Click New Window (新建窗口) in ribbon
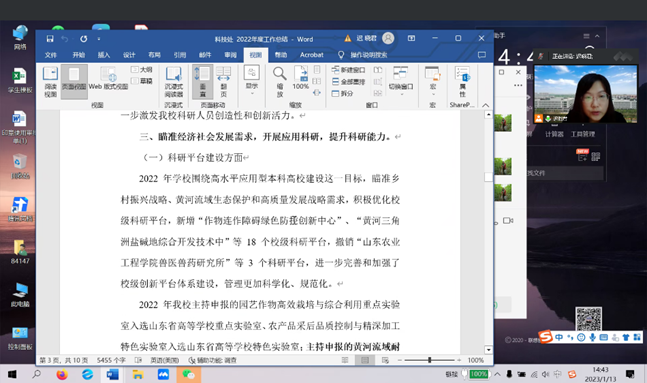647x383 pixels. 349,70
